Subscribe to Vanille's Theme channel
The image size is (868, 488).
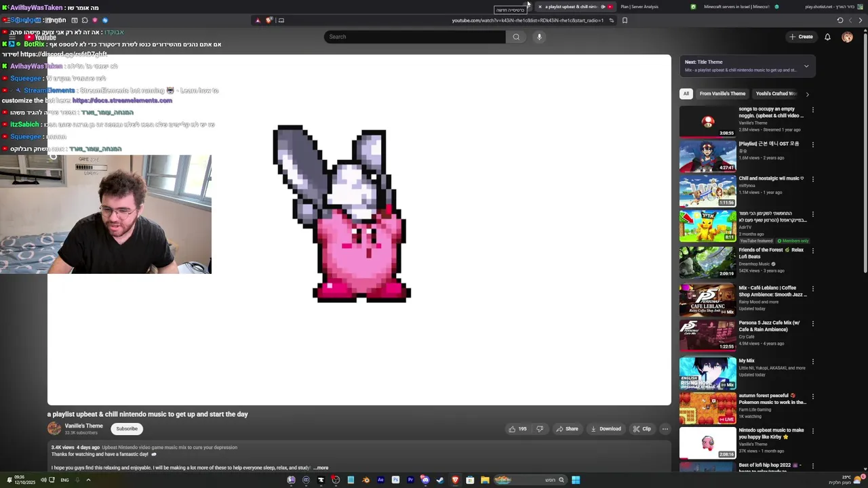pyautogui.click(x=127, y=428)
